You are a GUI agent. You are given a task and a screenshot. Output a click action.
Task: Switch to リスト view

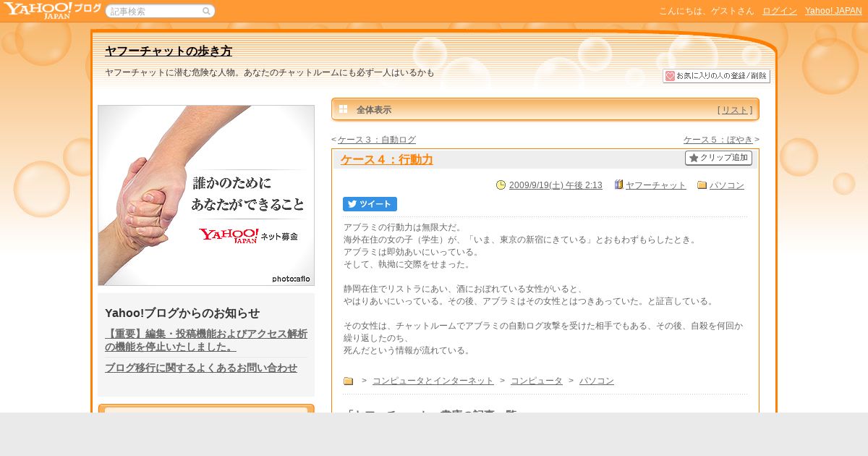pyautogui.click(x=735, y=110)
